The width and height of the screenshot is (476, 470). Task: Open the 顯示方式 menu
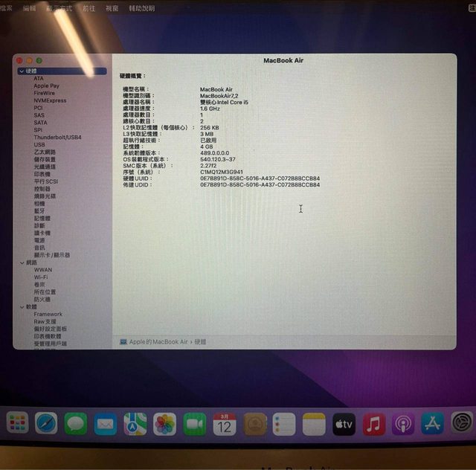pos(59,8)
